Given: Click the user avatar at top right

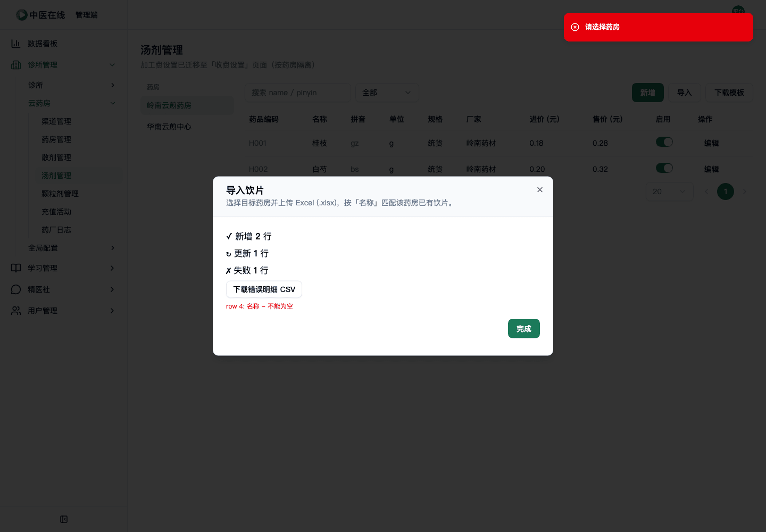Looking at the screenshot, I should tap(738, 11).
